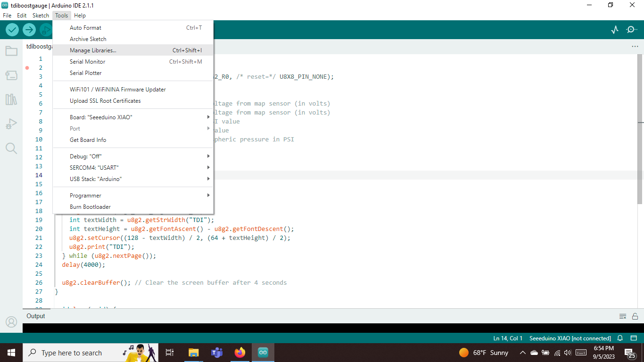Image resolution: width=644 pixels, height=362 pixels.
Task: Close the open Tools menu
Action: coord(61,16)
